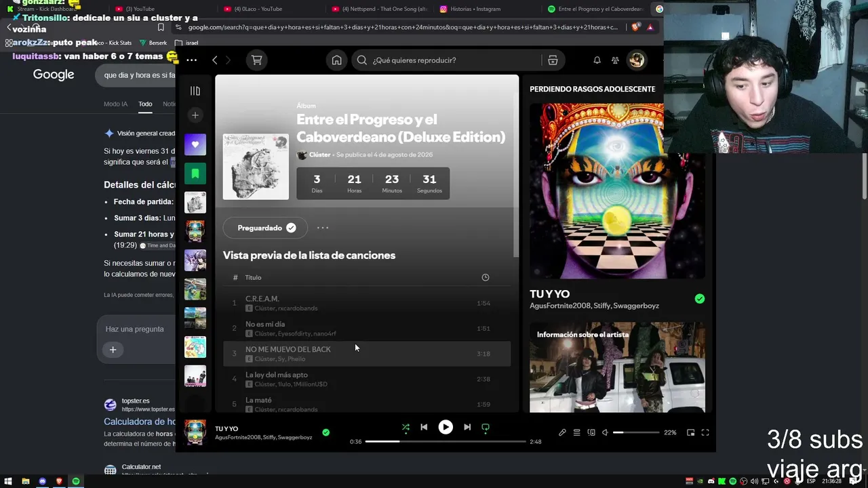This screenshot has width=868, height=488.
Task: Open the green bookmark Your Episodes item
Action: 195,174
